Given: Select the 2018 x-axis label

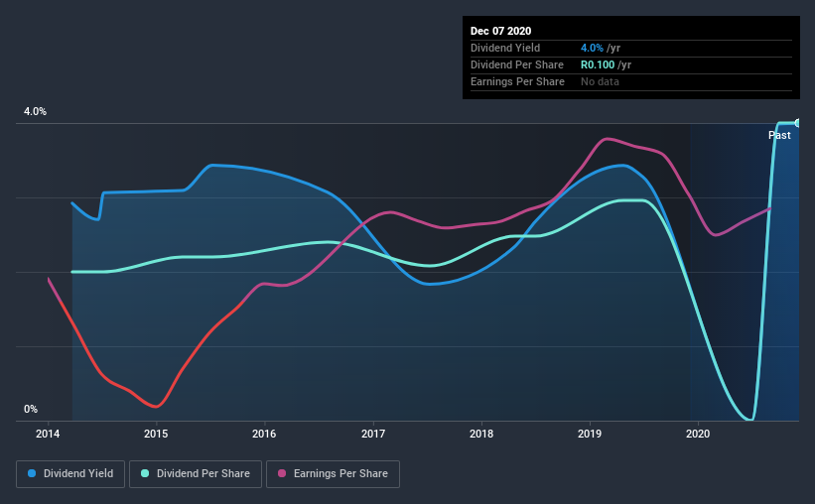Looking at the screenshot, I should [x=481, y=434].
